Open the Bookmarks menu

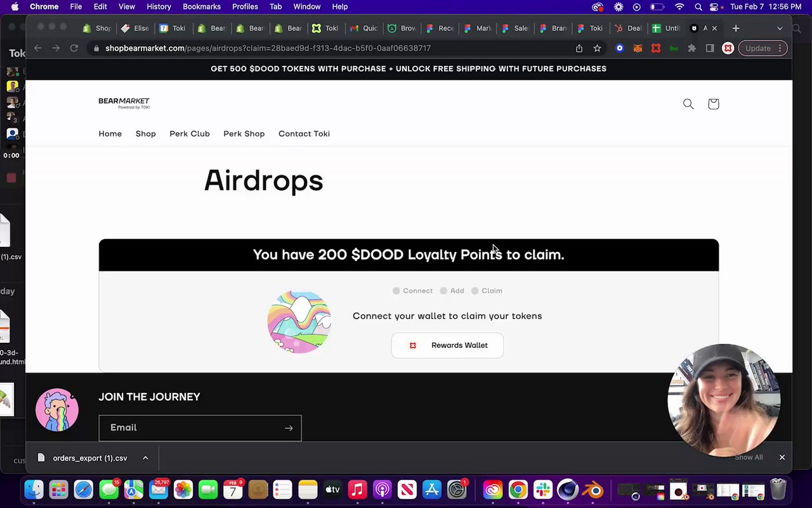click(202, 7)
